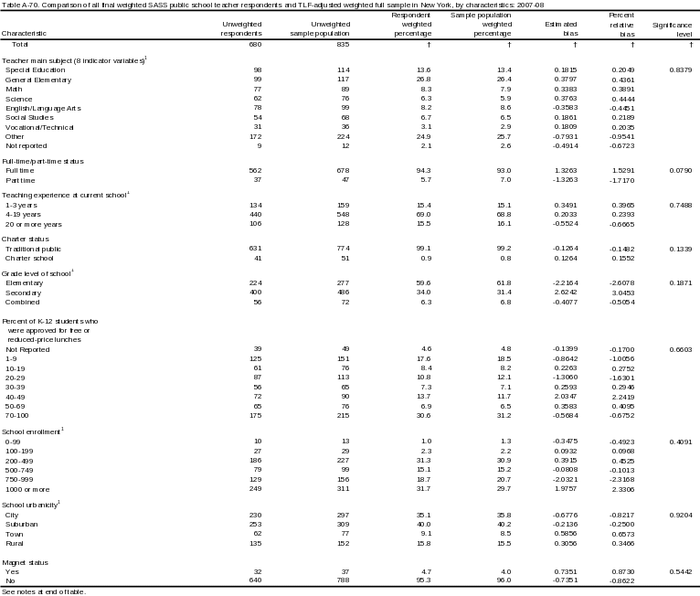The height and width of the screenshot is (596, 700).
Task: Select the 'Part time' row label
Action: [20, 180]
